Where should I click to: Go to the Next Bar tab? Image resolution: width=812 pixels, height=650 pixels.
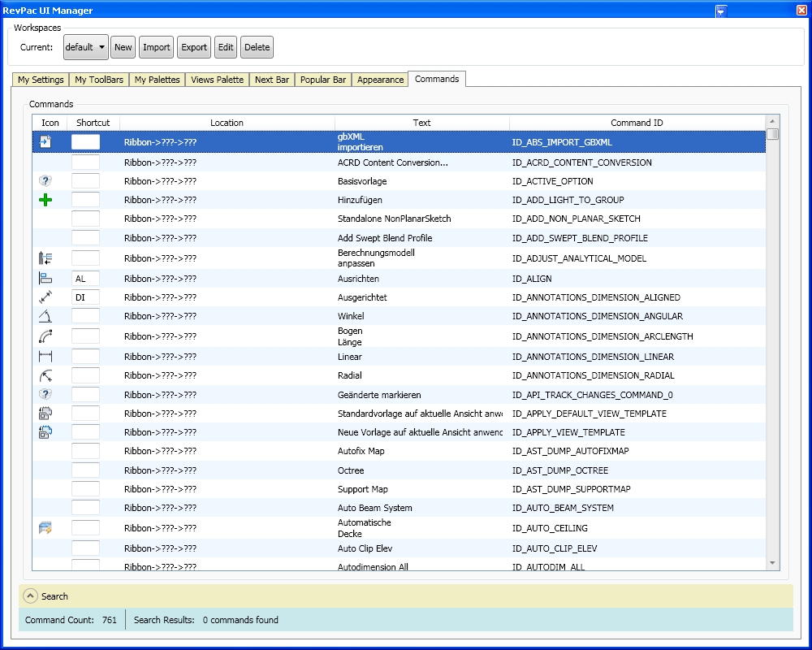click(272, 80)
